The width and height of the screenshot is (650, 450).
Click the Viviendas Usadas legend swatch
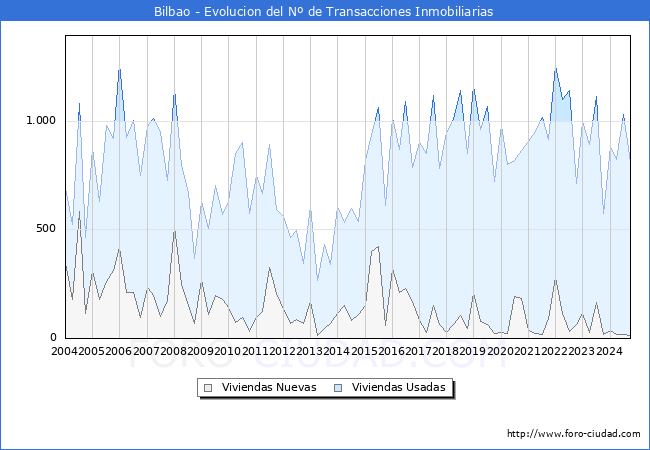338,388
